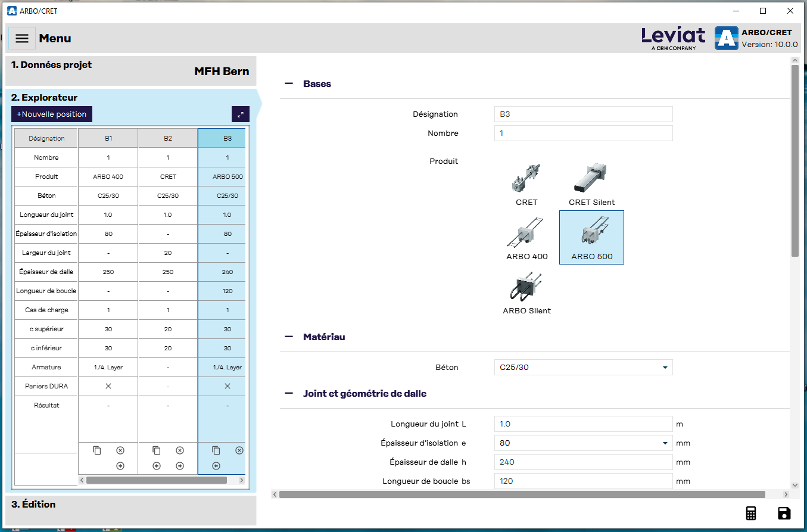
Task: Click the Version: 10.0.0 text
Action: point(769,45)
